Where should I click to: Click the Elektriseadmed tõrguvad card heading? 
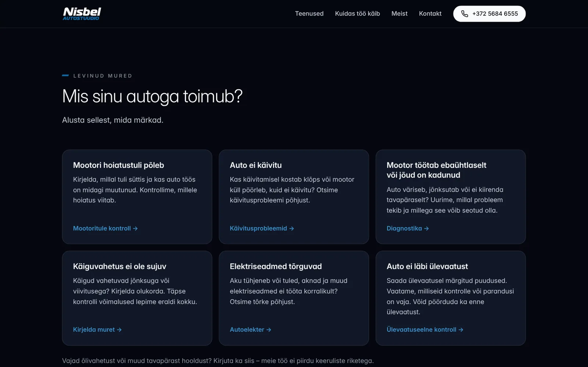[276, 267]
